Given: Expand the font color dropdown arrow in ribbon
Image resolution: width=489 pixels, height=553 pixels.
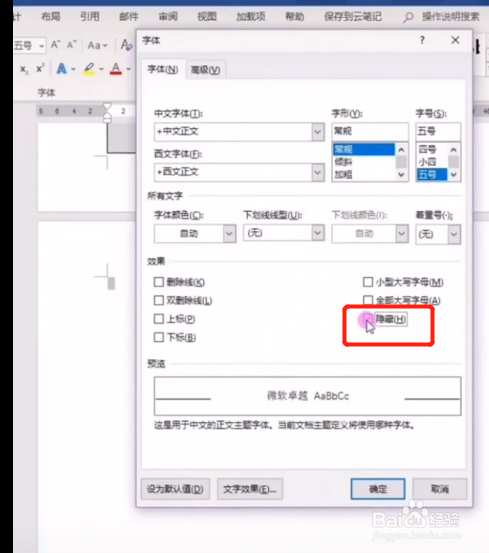Looking at the screenshot, I should [128, 69].
